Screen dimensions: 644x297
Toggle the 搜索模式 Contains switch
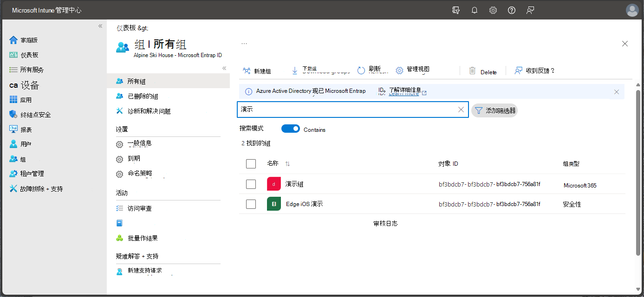(x=291, y=129)
